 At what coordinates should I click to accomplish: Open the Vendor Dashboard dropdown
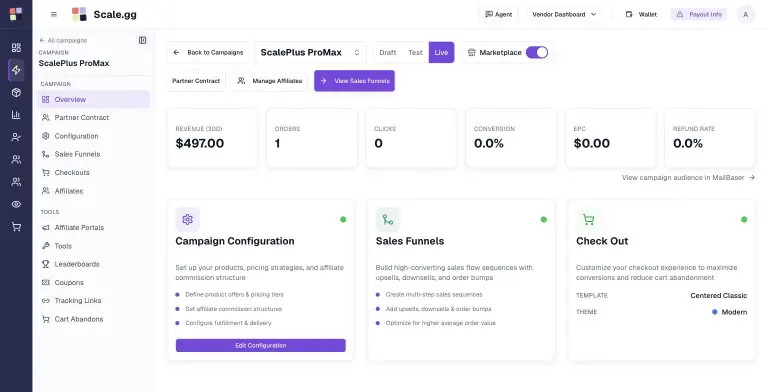pos(564,15)
